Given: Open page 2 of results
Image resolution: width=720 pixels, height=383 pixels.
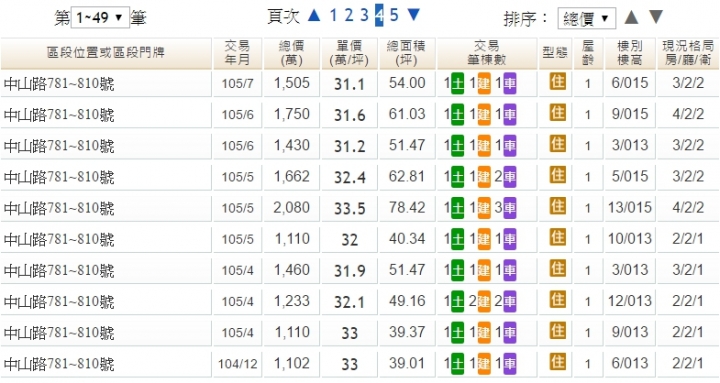Looking at the screenshot, I should [x=349, y=15].
